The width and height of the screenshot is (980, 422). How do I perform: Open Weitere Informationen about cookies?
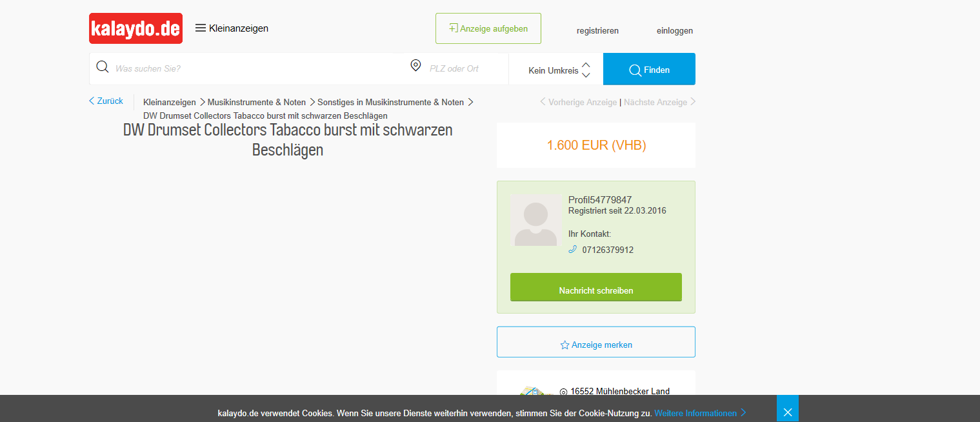coord(701,413)
